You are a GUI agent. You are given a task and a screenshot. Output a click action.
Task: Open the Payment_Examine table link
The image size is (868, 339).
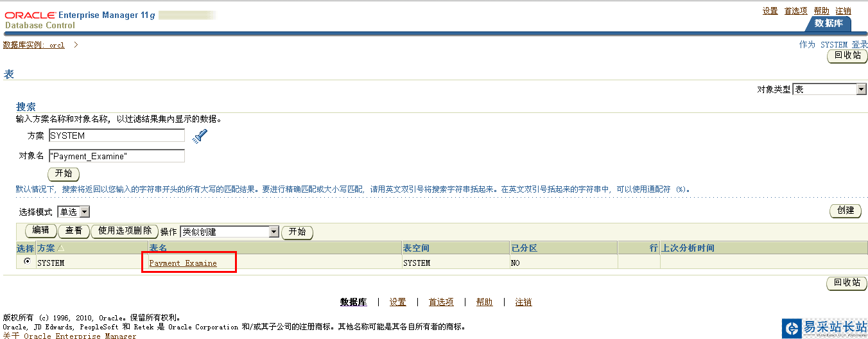(x=183, y=263)
